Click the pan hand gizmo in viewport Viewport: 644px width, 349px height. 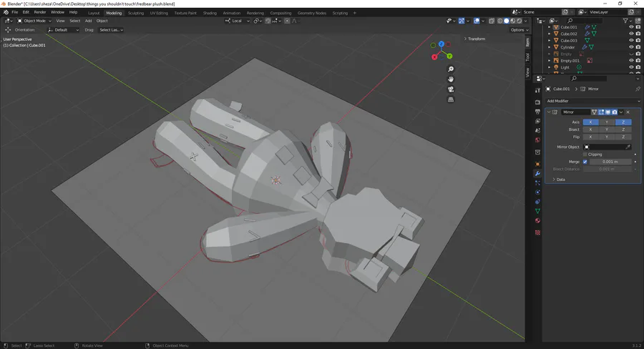(x=451, y=79)
